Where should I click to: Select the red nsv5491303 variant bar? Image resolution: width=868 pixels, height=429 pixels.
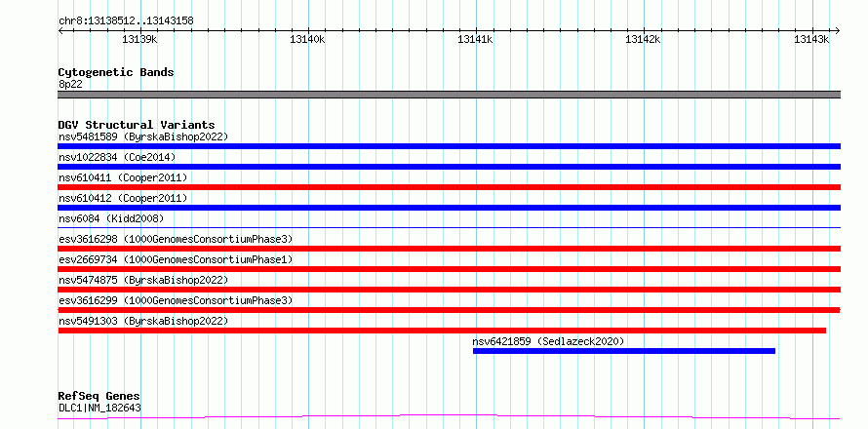tap(442, 331)
